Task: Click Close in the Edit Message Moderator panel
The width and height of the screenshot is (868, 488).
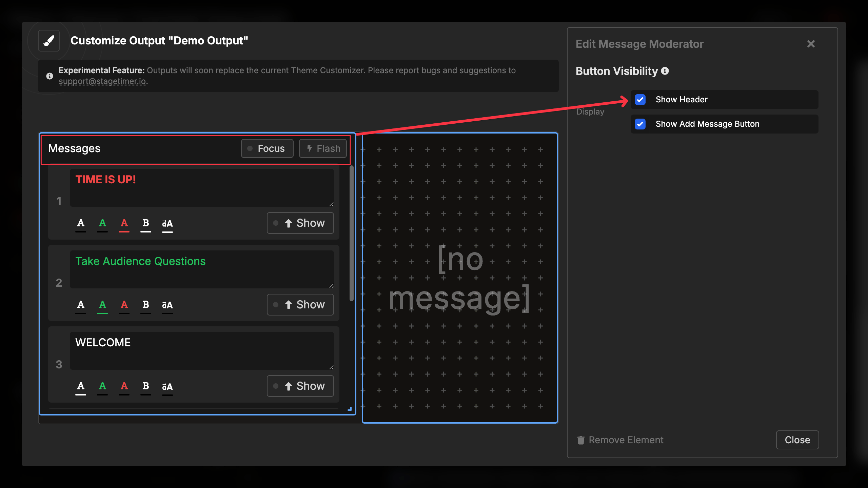Action: click(797, 440)
